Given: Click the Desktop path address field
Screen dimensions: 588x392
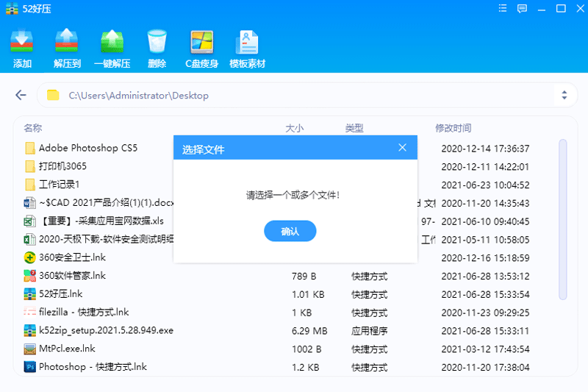Looking at the screenshot, I should tap(294, 95).
